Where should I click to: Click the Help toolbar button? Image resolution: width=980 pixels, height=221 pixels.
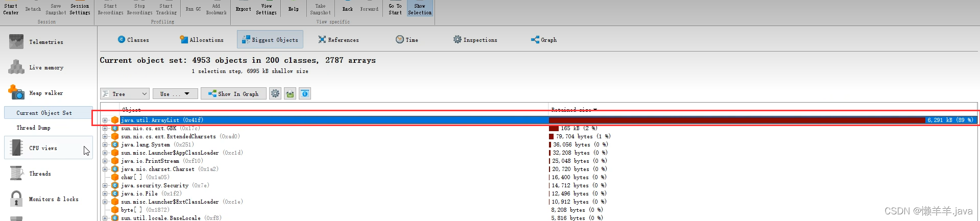tap(293, 9)
